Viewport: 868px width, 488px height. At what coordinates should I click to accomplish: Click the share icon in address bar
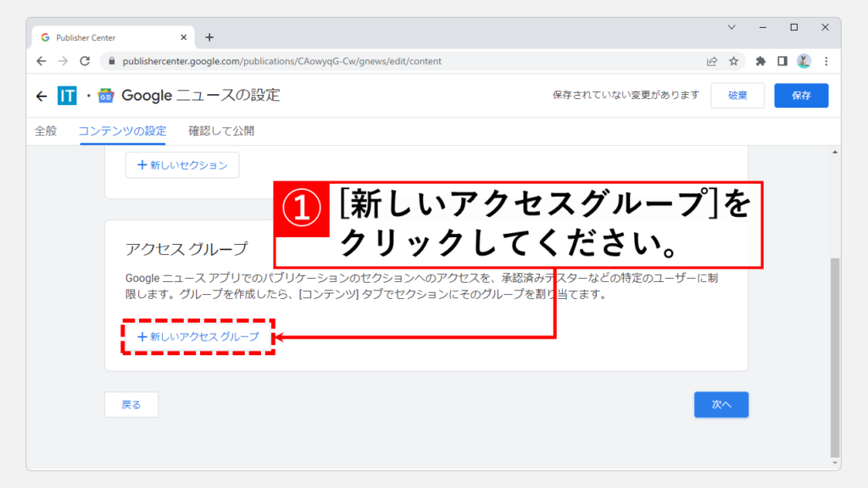[712, 61]
